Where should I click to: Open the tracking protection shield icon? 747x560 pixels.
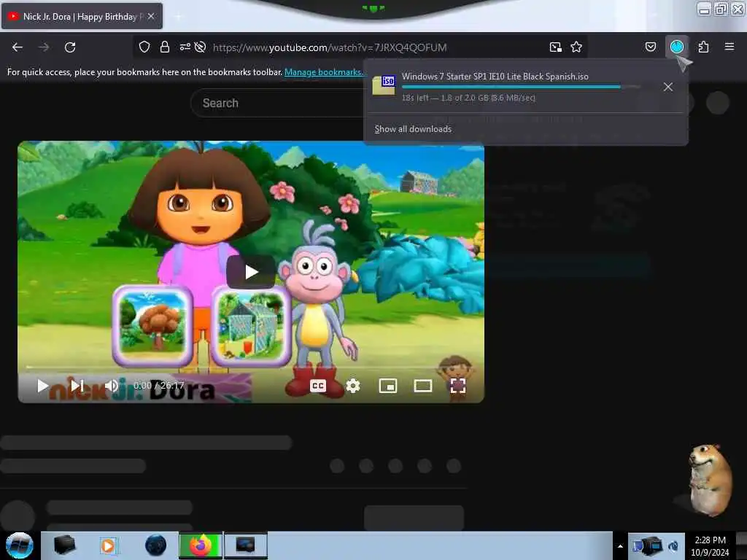tap(144, 47)
